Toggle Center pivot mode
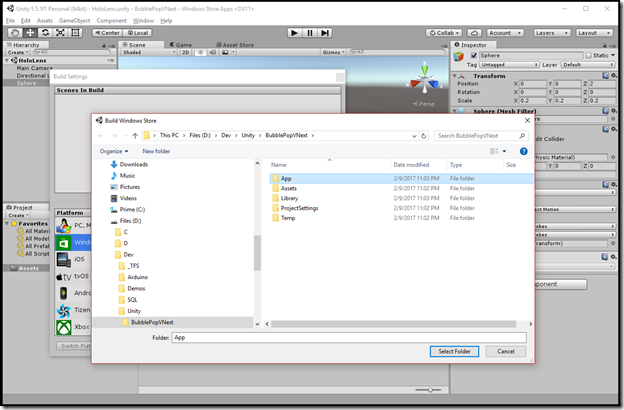The height and width of the screenshot is (410, 624). tap(107, 33)
